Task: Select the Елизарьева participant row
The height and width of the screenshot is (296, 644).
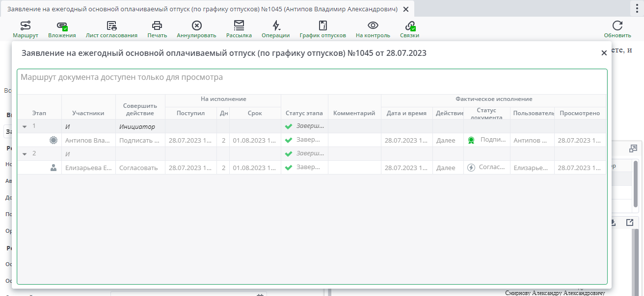Action: 88,168
